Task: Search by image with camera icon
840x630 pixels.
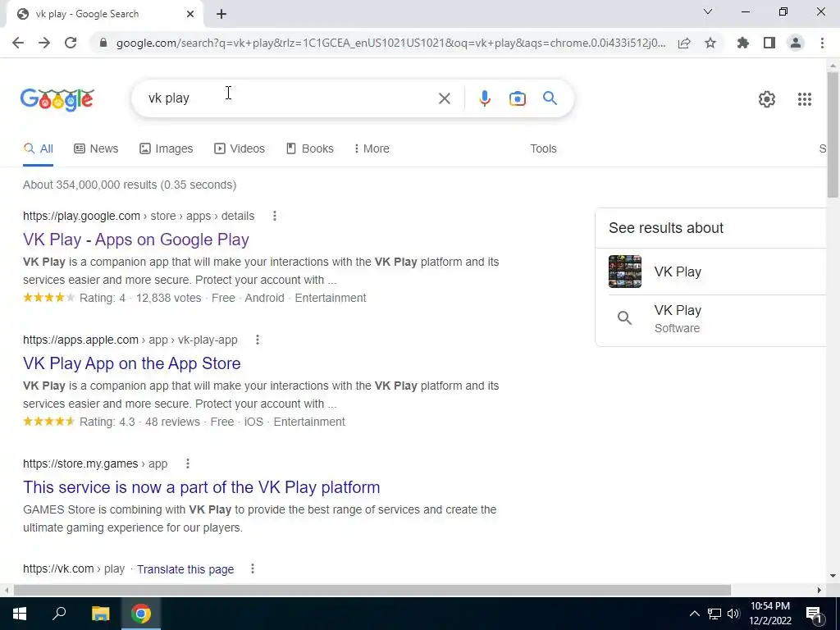Action: [x=517, y=98]
